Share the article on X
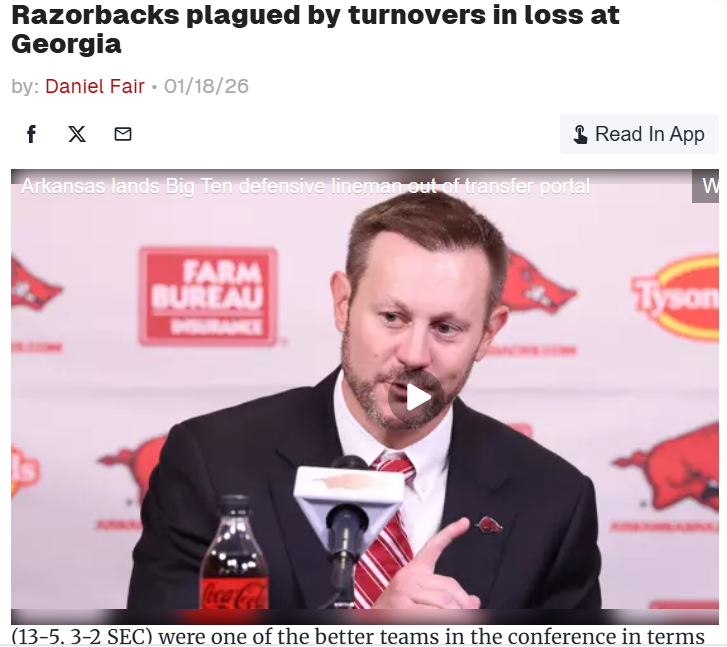Image resolution: width=727 pixels, height=647 pixels. coord(77,134)
